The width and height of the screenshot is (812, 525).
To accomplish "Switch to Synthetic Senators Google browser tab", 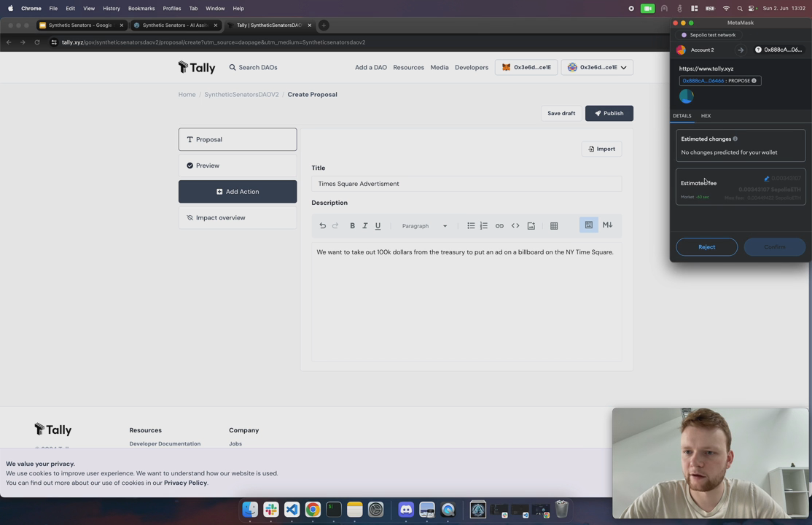I will pyautogui.click(x=81, y=25).
